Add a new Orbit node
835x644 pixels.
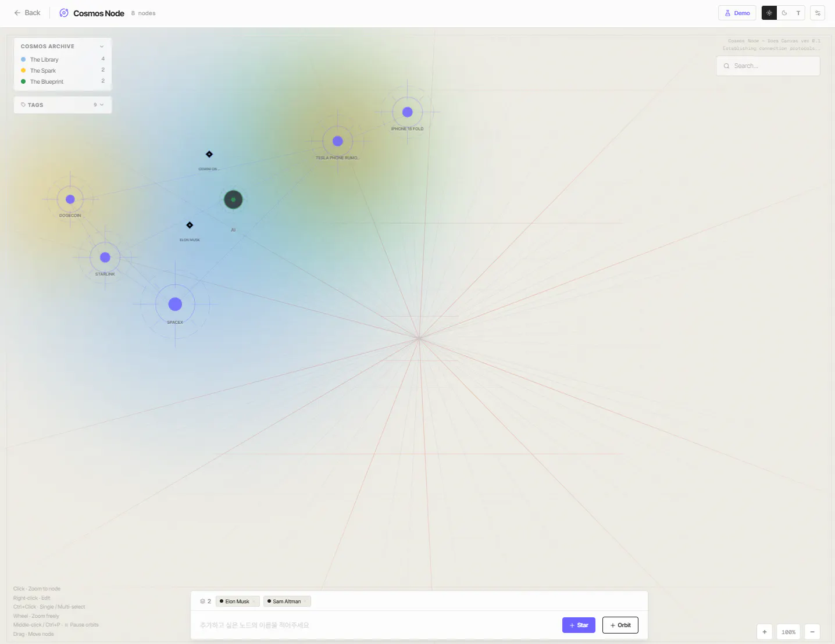tap(620, 625)
